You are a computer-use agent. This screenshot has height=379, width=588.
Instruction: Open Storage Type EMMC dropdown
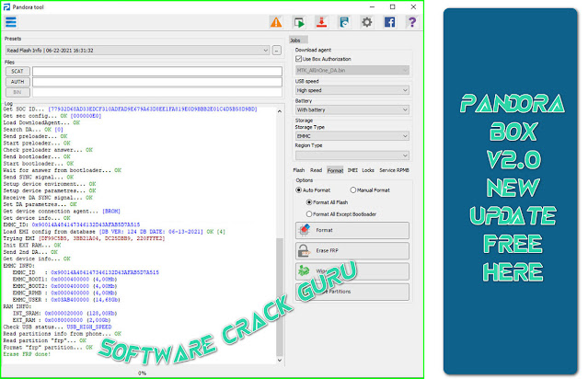pyautogui.click(x=352, y=136)
